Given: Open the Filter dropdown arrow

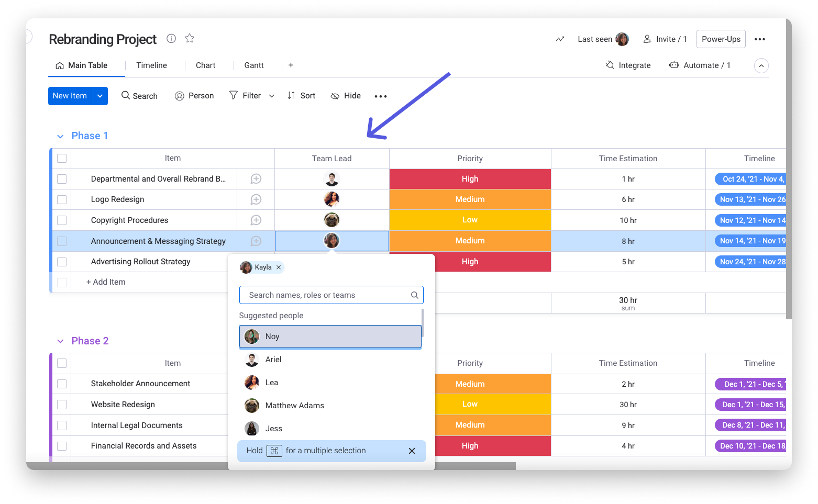Looking at the screenshot, I should [x=272, y=96].
